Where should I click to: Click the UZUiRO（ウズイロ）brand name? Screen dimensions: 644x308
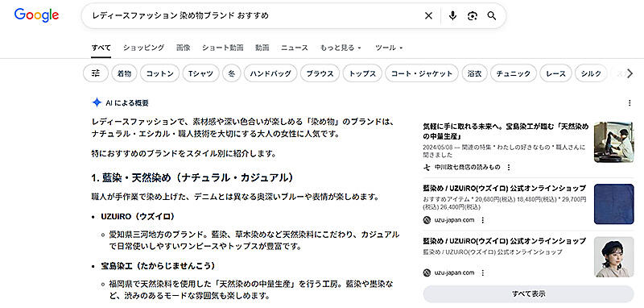click(x=138, y=216)
